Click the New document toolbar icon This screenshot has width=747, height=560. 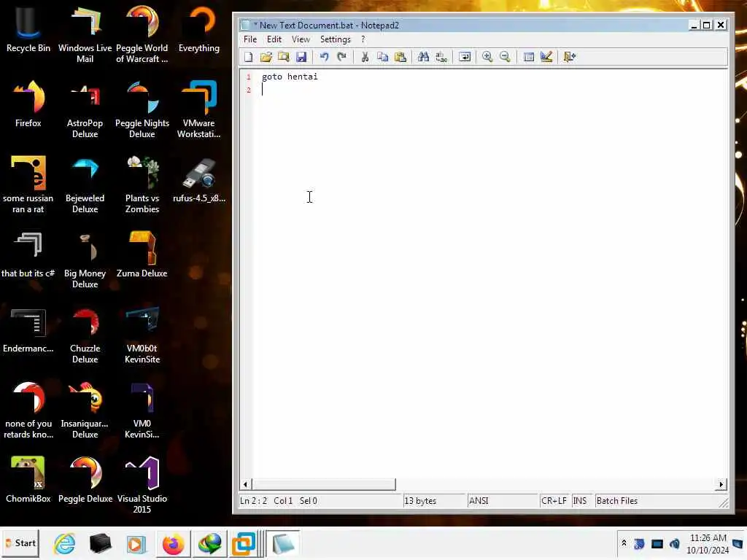(x=248, y=57)
